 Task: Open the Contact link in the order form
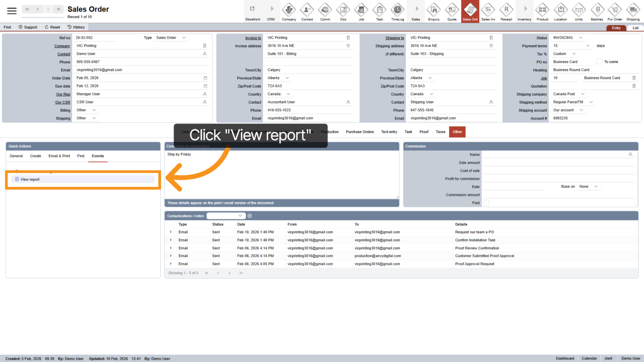64,54
